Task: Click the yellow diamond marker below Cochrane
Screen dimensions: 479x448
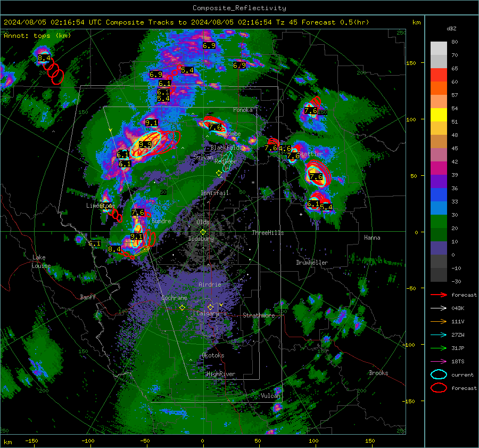Action: (183, 308)
